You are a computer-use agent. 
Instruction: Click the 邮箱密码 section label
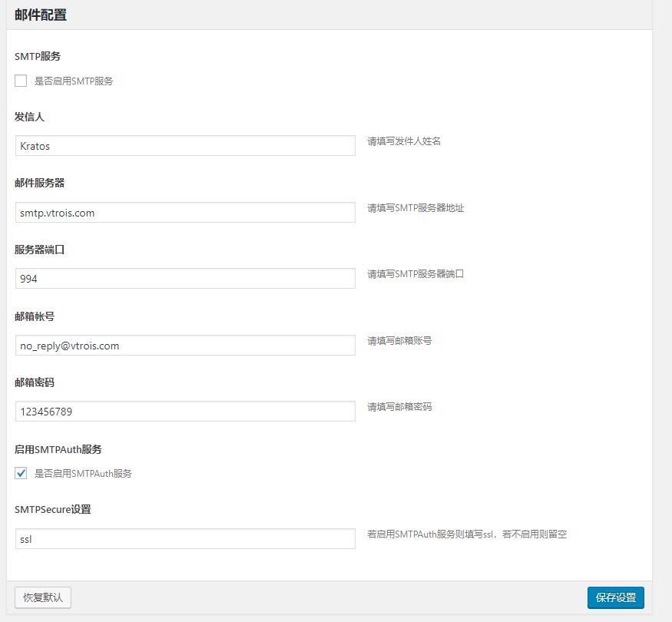tap(35, 382)
